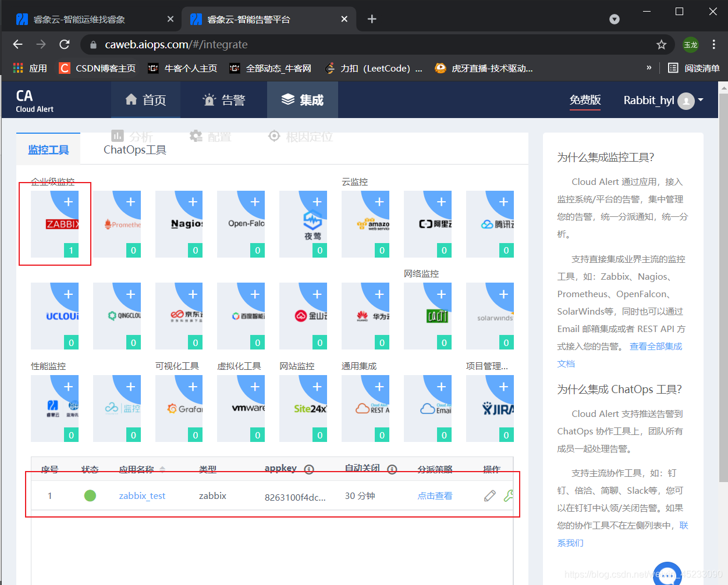
Task: Choose the REST API integration card
Action: (x=365, y=408)
